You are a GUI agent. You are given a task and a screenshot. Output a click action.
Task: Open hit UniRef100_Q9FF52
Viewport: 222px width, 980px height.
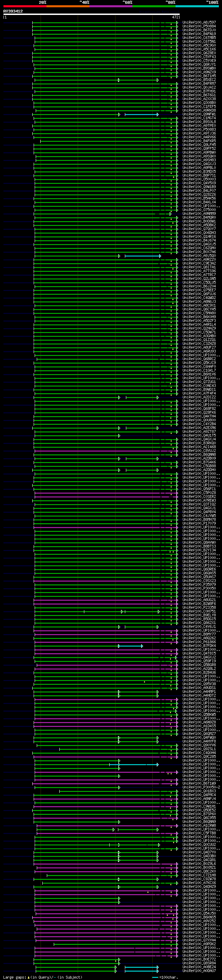[x=199, y=148]
